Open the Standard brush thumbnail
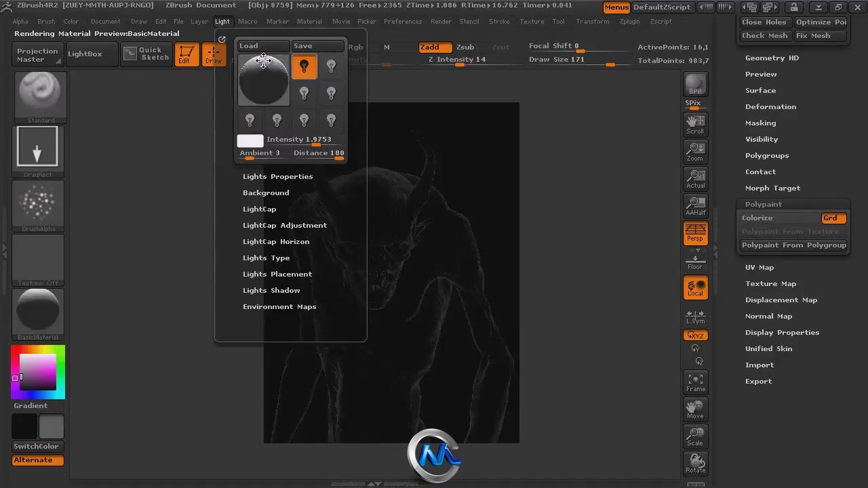The height and width of the screenshot is (488, 868). [x=41, y=98]
